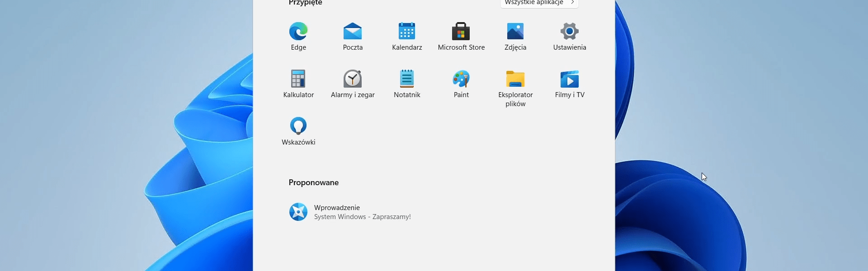
Task: Open the Filmy i TV app
Action: (x=570, y=79)
